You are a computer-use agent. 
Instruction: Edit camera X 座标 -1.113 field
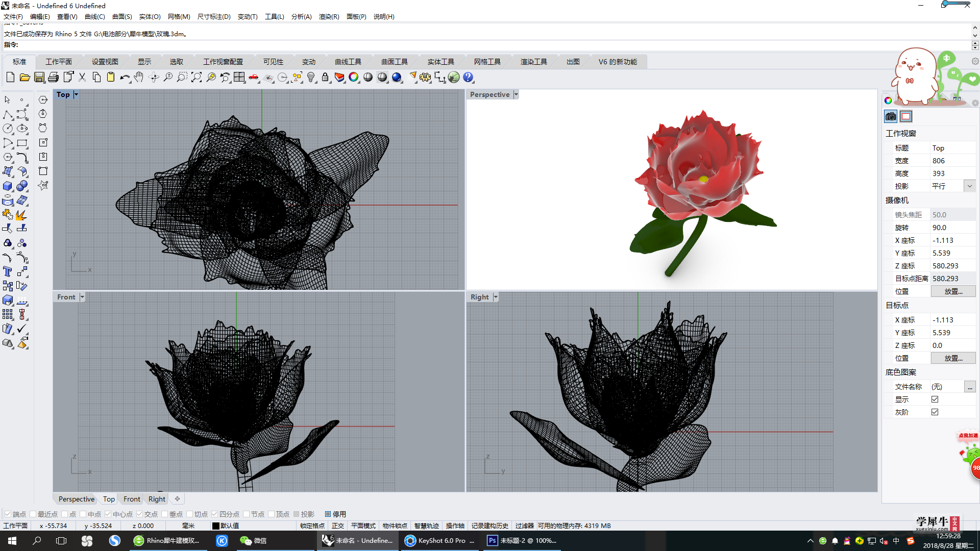coord(953,240)
